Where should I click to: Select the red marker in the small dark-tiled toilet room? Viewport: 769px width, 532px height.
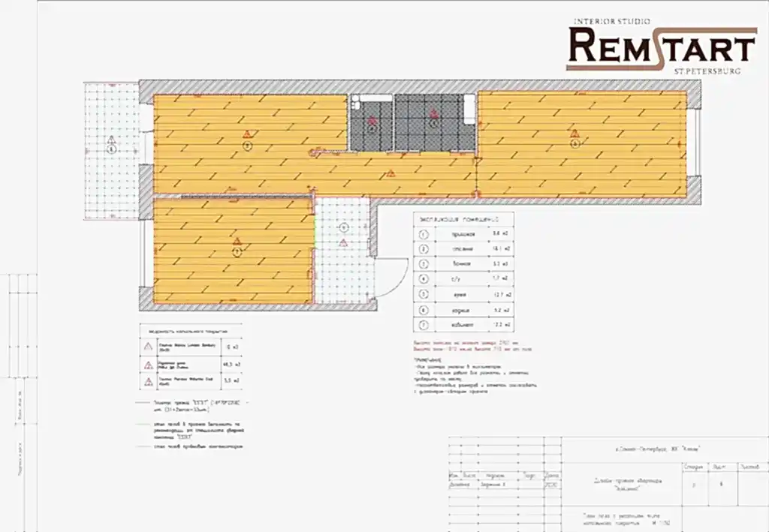[x=371, y=120]
